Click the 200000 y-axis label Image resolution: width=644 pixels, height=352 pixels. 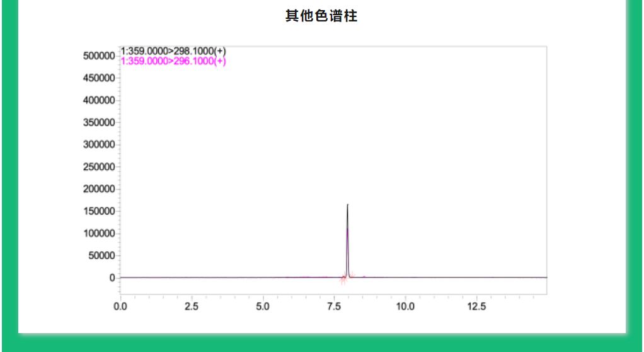(x=99, y=189)
